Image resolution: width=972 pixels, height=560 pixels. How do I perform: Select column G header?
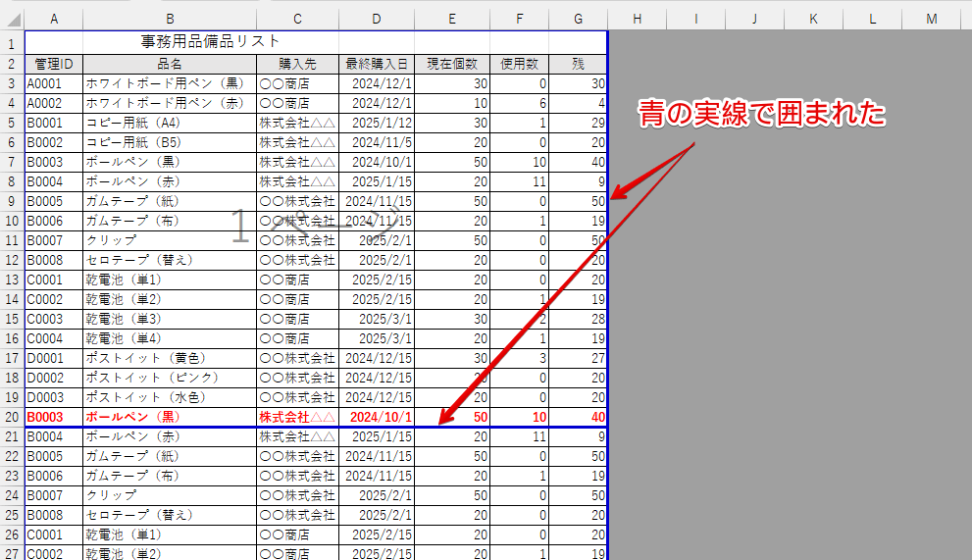click(x=579, y=20)
